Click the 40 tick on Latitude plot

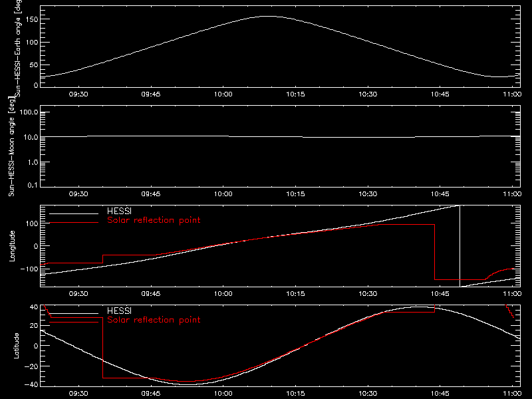[x=35, y=307]
